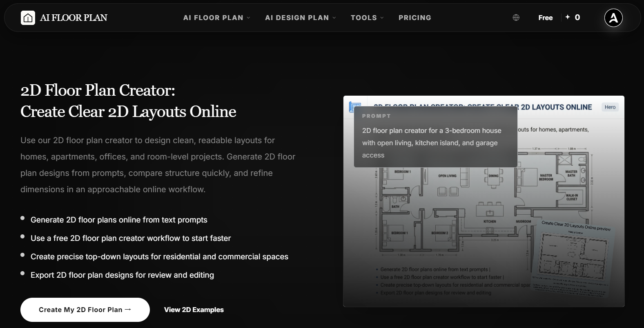The width and height of the screenshot is (644, 328).
Task: Expand the AI Floor Plan menu chevron
Action: click(248, 18)
